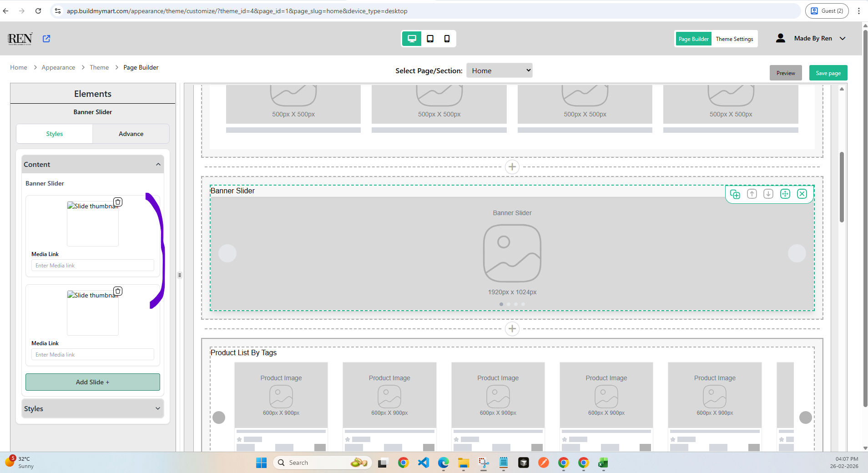This screenshot has width=868, height=473.
Task: Switch to Theme Settings mode
Action: coord(734,39)
